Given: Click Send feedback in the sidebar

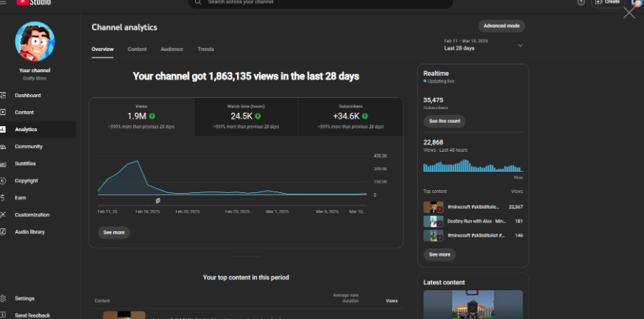Looking at the screenshot, I should point(32,315).
